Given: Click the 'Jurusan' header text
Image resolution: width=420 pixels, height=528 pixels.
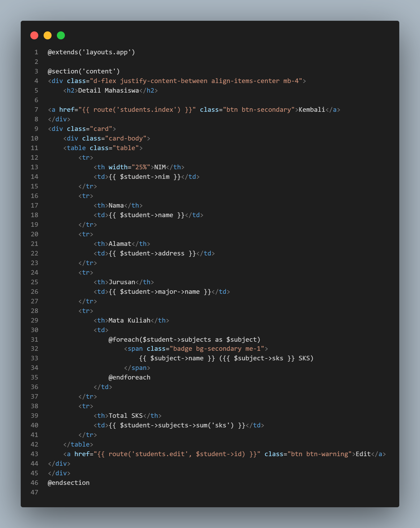Looking at the screenshot, I should point(122,282).
